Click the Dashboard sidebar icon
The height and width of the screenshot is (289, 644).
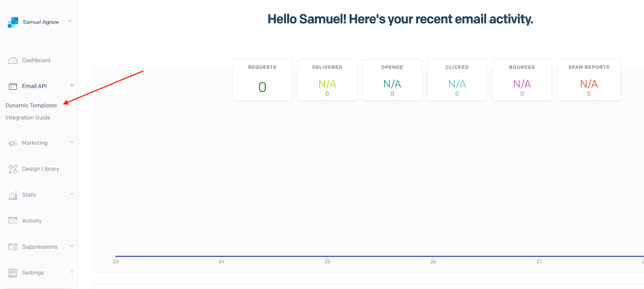click(x=13, y=60)
